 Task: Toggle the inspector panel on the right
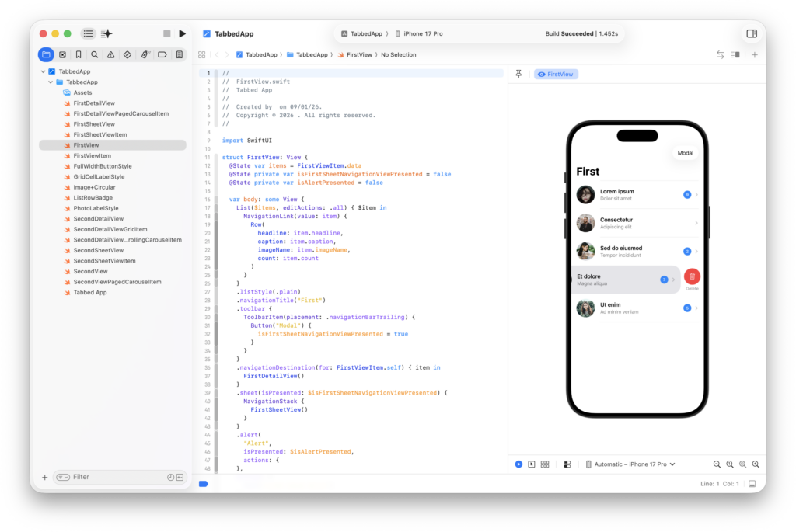pos(751,33)
